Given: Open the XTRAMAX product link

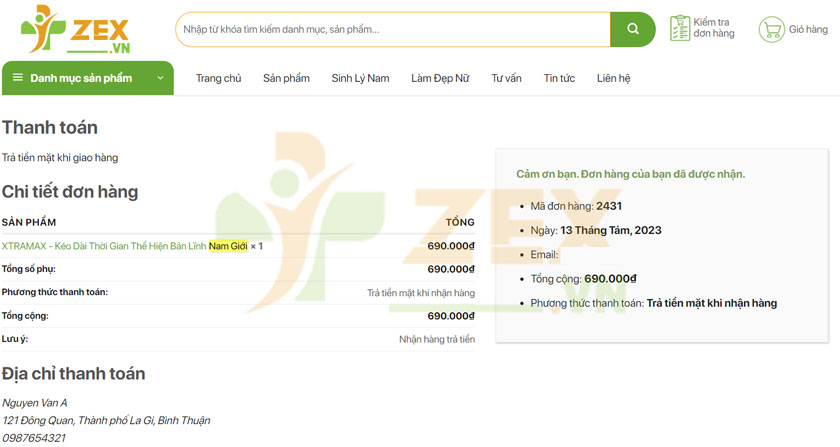Looking at the screenshot, I should click(x=104, y=246).
